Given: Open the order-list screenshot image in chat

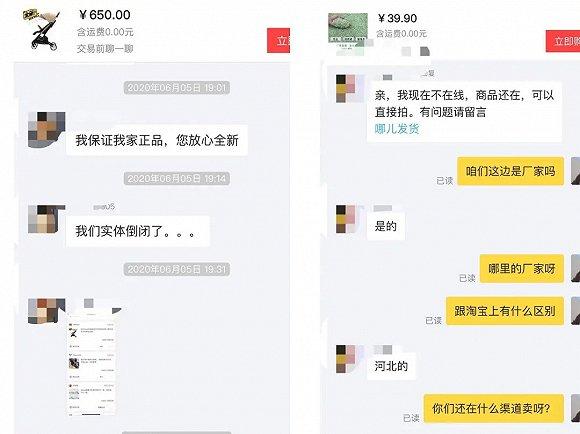Looking at the screenshot, I should pos(91,365).
